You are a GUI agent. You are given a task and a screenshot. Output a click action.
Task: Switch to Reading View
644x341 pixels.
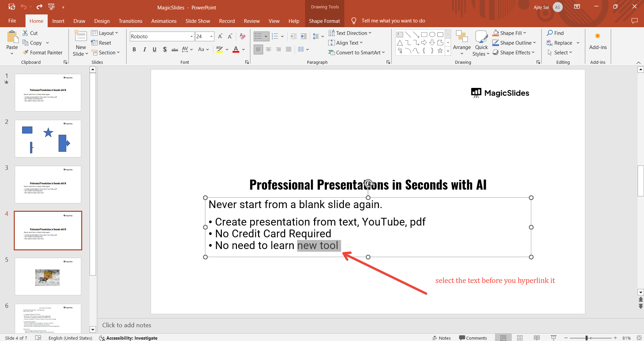pyautogui.click(x=537, y=338)
